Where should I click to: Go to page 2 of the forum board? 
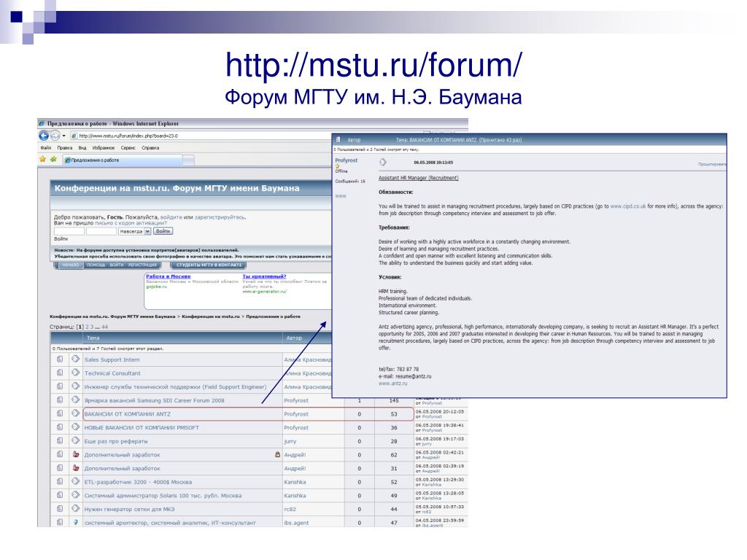(88, 327)
